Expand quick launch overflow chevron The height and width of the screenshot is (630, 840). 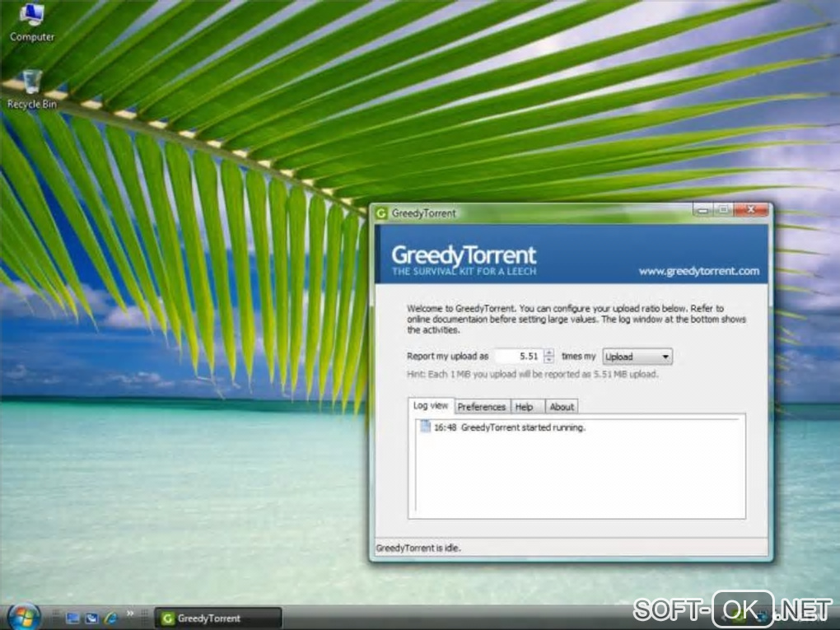[130, 614]
